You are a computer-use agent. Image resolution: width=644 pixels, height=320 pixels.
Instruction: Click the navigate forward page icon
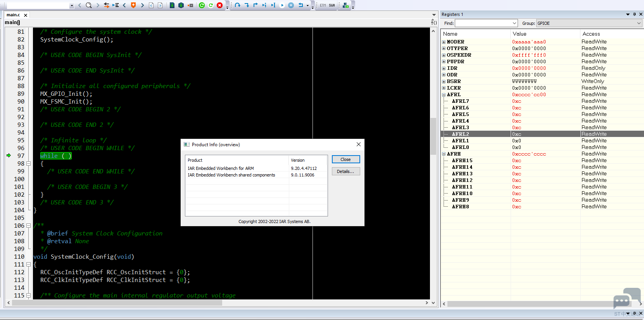[160, 5]
